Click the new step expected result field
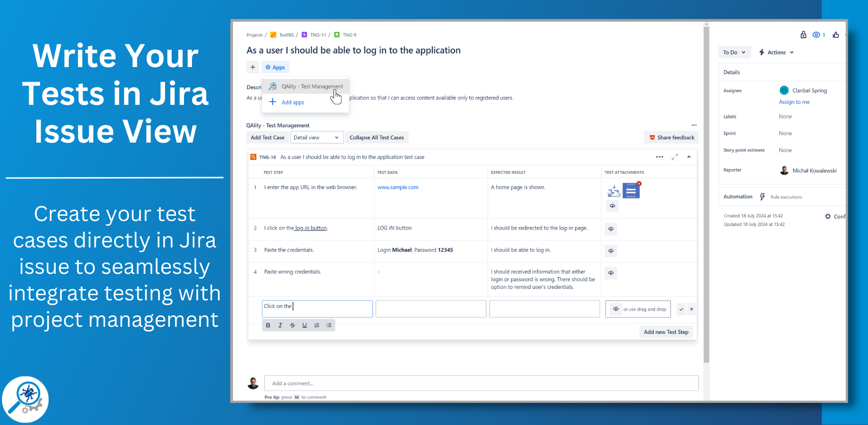This screenshot has width=868, height=425. pos(544,309)
